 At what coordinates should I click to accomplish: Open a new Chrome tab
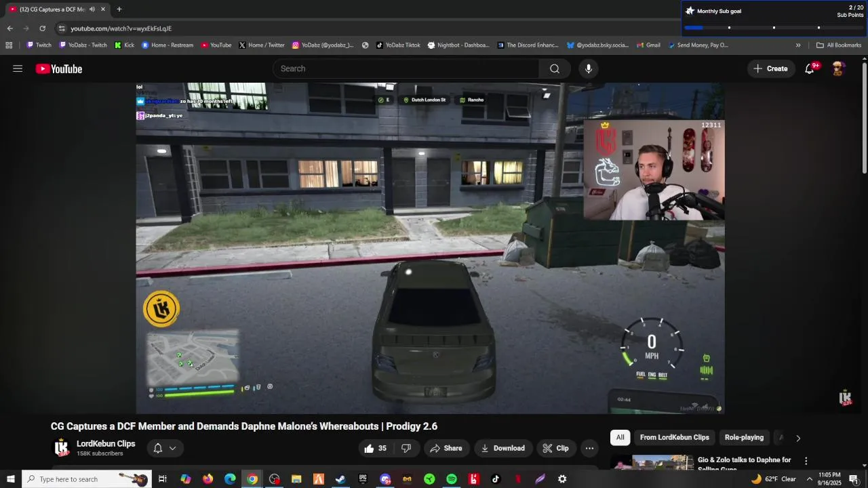[x=119, y=9]
